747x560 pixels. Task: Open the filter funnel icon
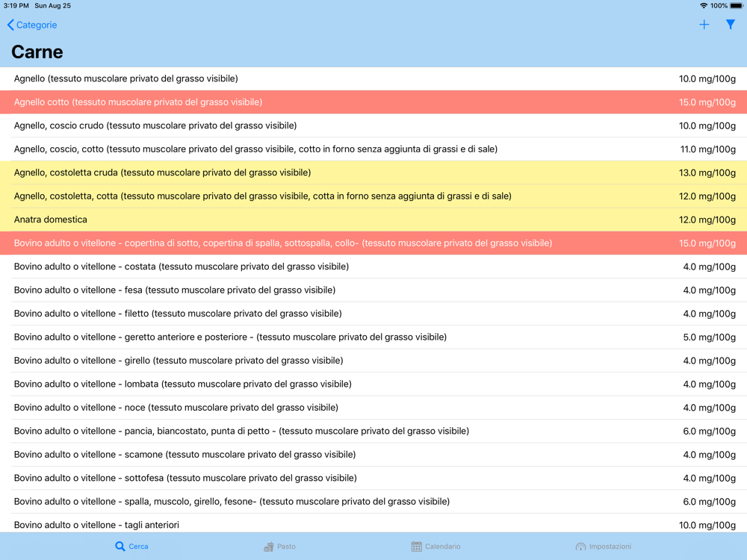pos(731,25)
